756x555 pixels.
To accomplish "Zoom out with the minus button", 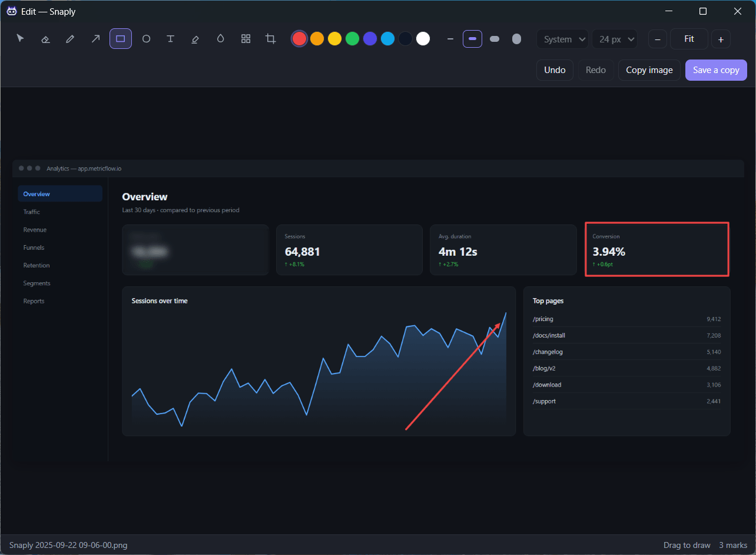I will (658, 39).
